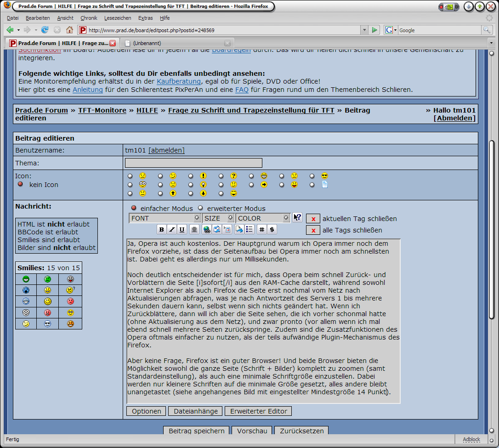Click the Bold formatting button
The height and width of the screenshot is (448, 499).
point(162,229)
